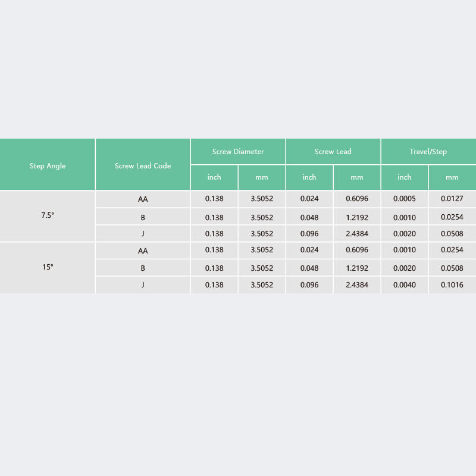The width and height of the screenshot is (476, 476).
Task: Click the 0.6096 screw lead in 7.5° AA row
Action: point(357,199)
